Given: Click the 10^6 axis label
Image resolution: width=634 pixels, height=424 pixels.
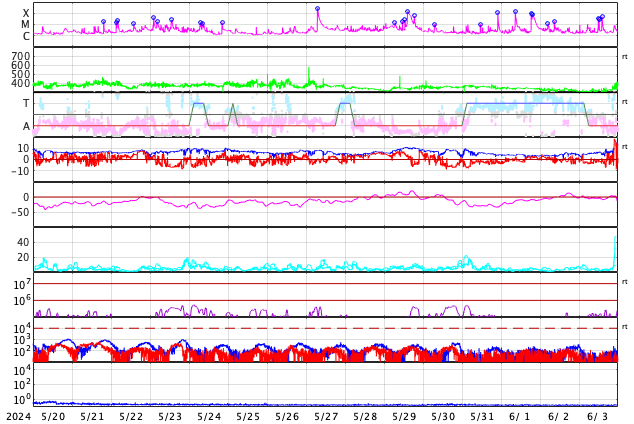Looking at the screenshot, I should [21, 301].
